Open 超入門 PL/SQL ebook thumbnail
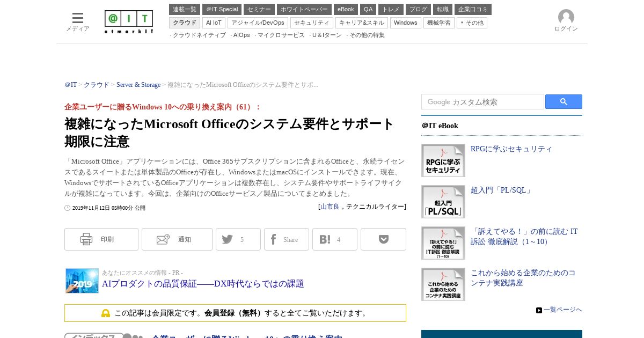The width and height of the screenshot is (644, 338). pos(443,202)
